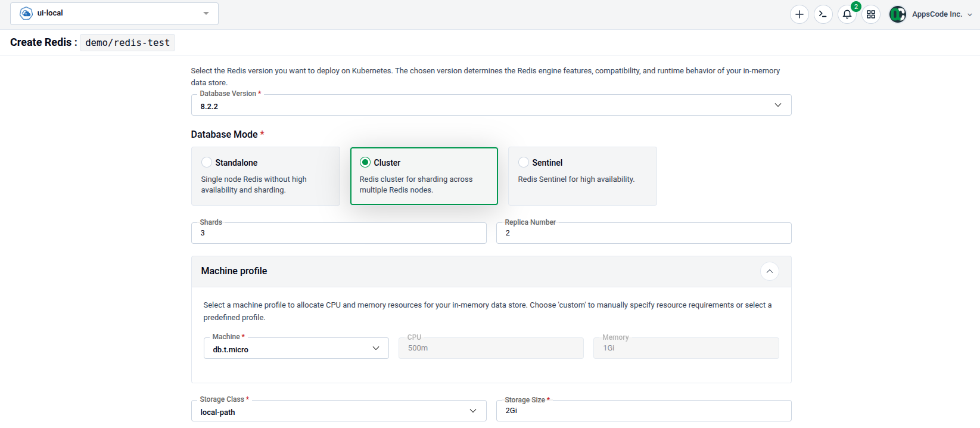Click the Create Redis page title
The height and width of the screenshot is (428, 980).
pos(43,42)
